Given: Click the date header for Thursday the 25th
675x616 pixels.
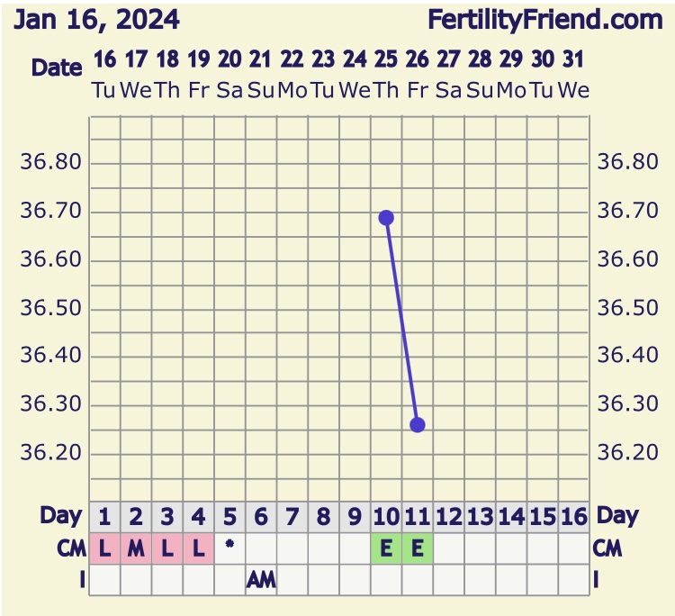Looking at the screenshot, I should pyautogui.click(x=386, y=75).
